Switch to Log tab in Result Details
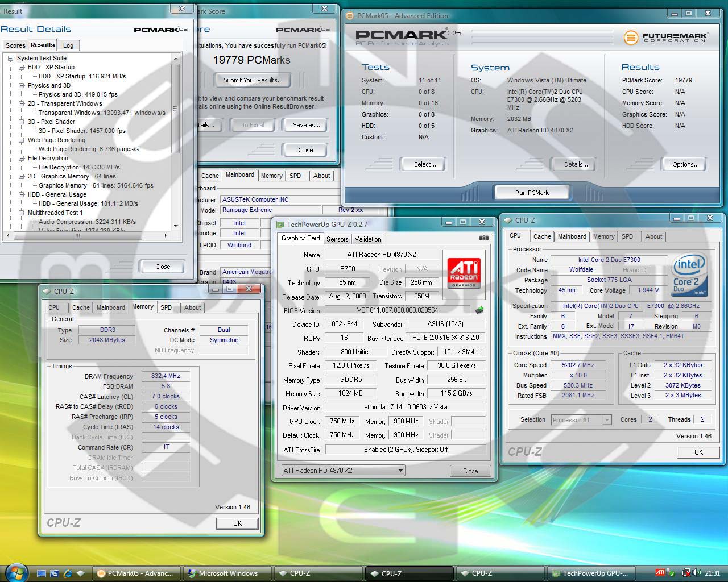Screen dimensions: 728x582 [x=68, y=45]
